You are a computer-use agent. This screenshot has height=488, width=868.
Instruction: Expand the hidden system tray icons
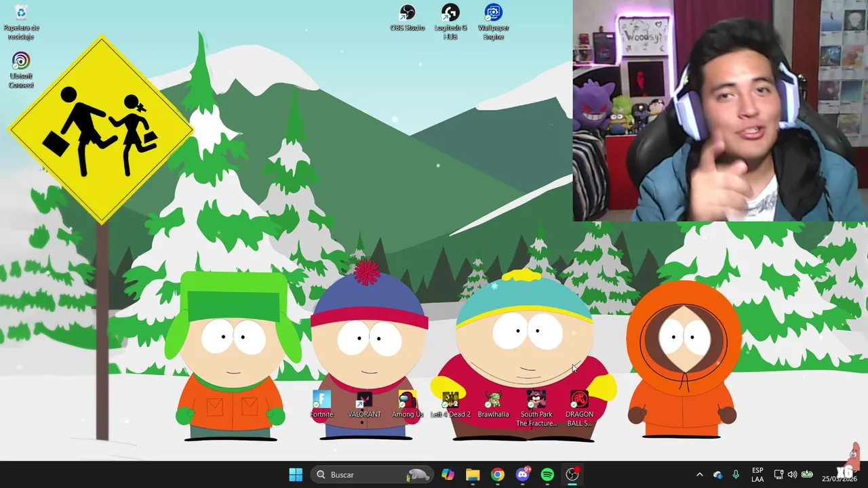[x=700, y=474]
